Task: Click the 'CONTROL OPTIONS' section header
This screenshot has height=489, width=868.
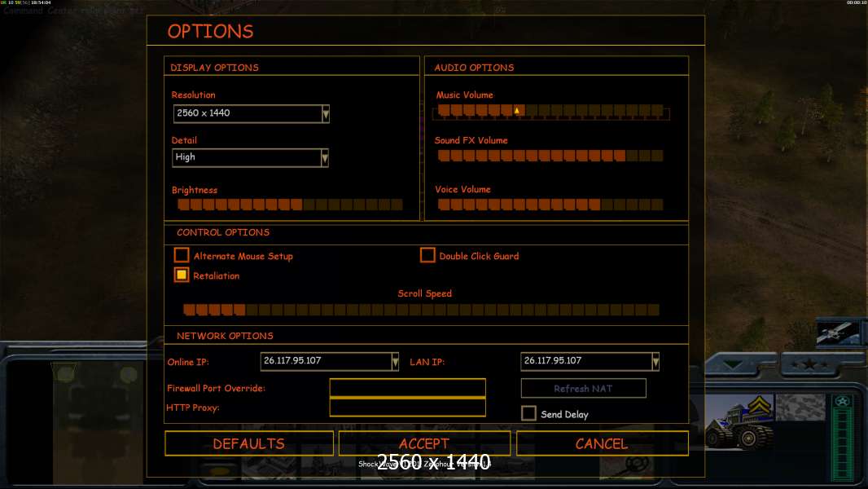Action: 223,232
